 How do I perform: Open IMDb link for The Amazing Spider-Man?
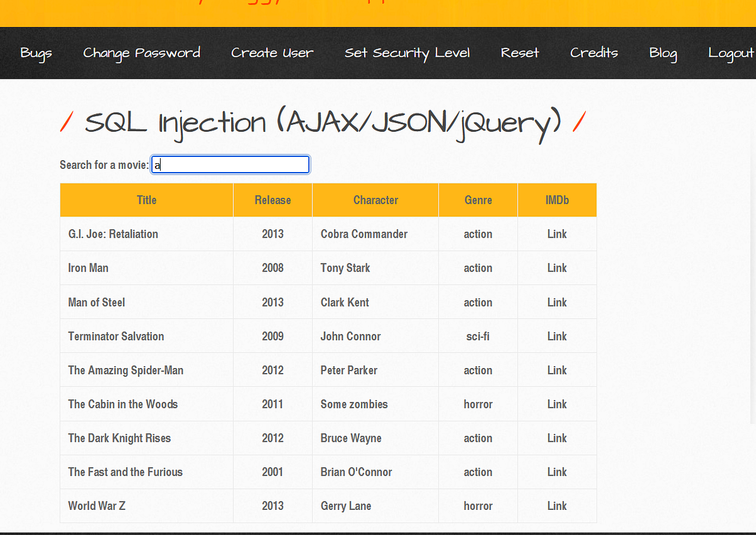coord(557,370)
